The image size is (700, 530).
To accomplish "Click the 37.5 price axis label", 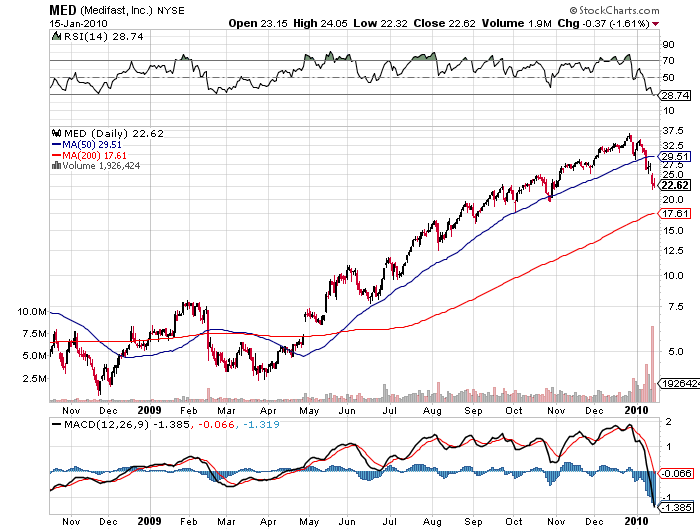I will click(x=673, y=131).
